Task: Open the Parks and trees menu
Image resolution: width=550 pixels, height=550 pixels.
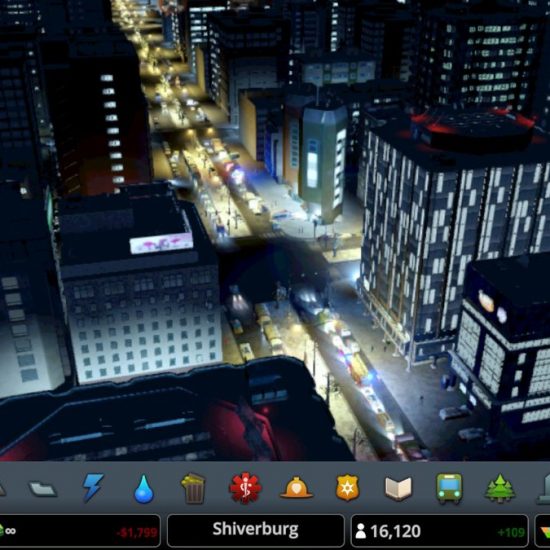Action: (x=500, y=488)
